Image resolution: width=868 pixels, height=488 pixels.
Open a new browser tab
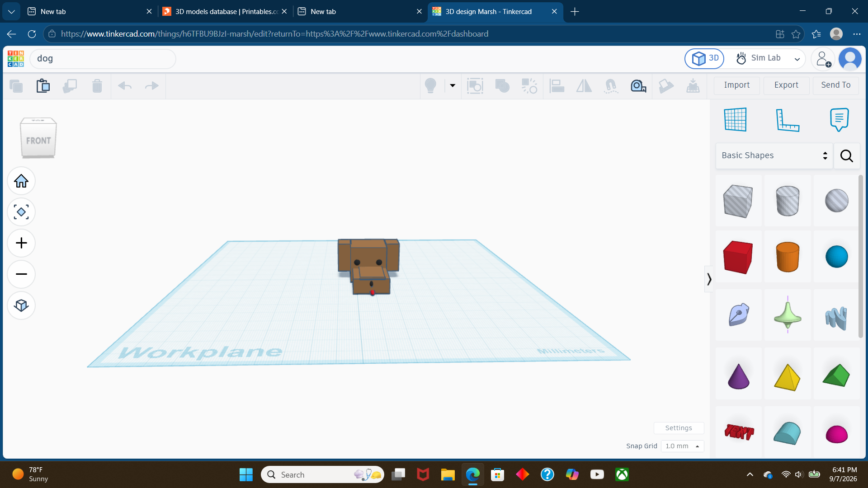pos(575,12)
